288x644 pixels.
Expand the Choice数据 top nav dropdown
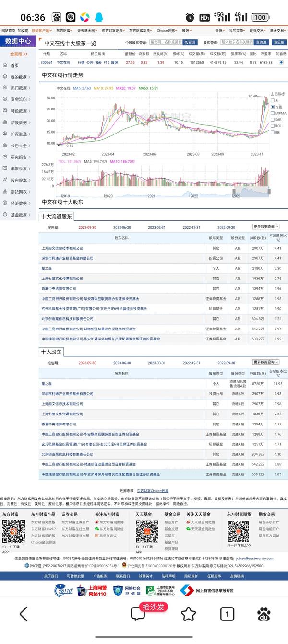(167, 30)
